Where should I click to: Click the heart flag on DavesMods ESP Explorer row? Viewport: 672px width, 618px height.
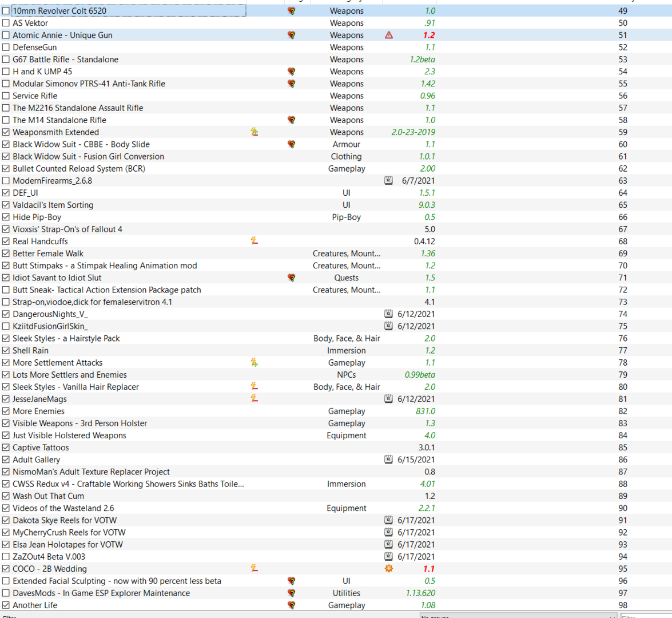point(292,593)
